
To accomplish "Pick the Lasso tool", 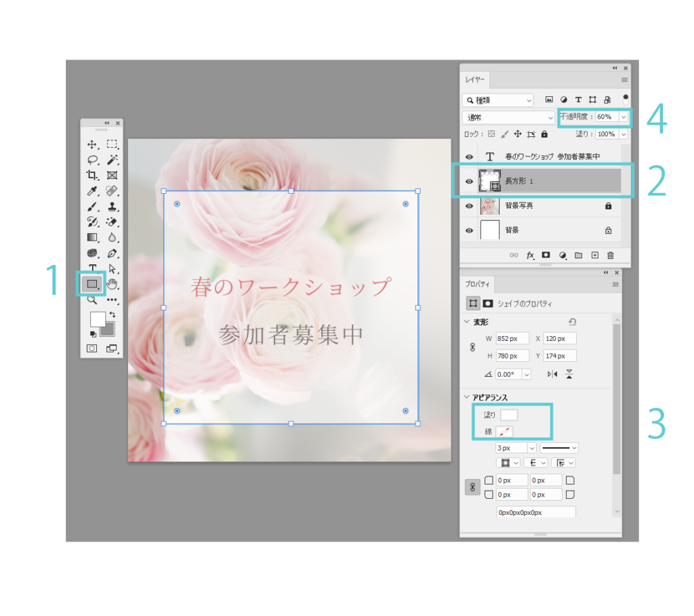I will (91, 160).
